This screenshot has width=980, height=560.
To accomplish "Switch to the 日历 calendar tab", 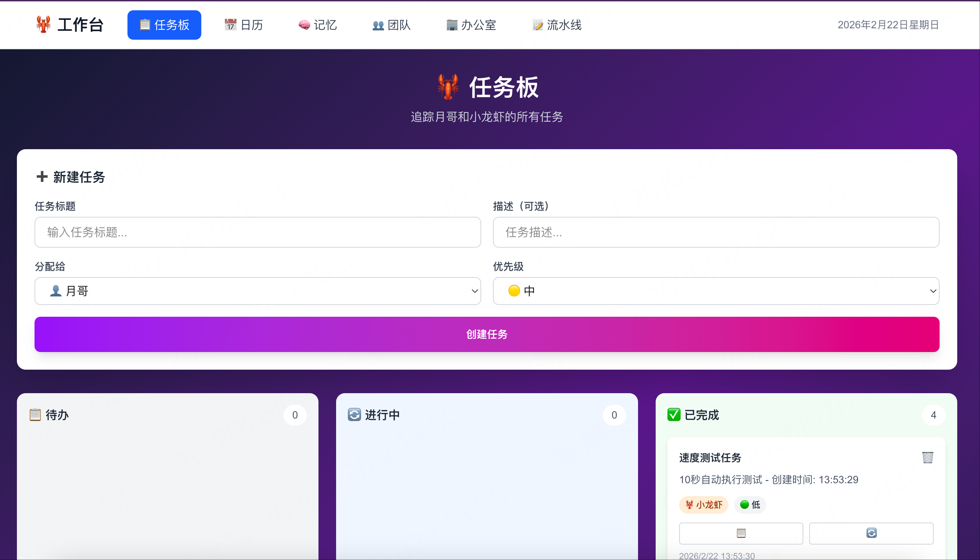I will click(x=244, y=25).
